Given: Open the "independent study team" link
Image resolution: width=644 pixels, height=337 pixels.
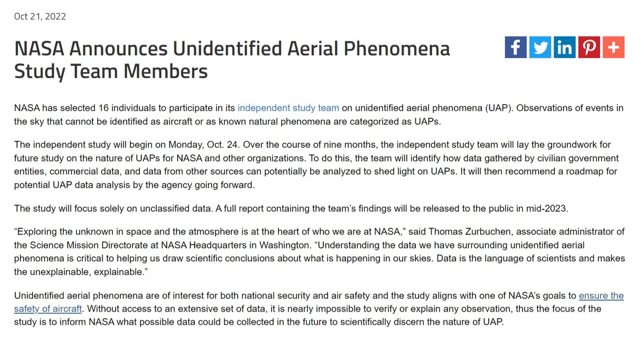Looking at the screenshot, I should (x=288, y=108).
